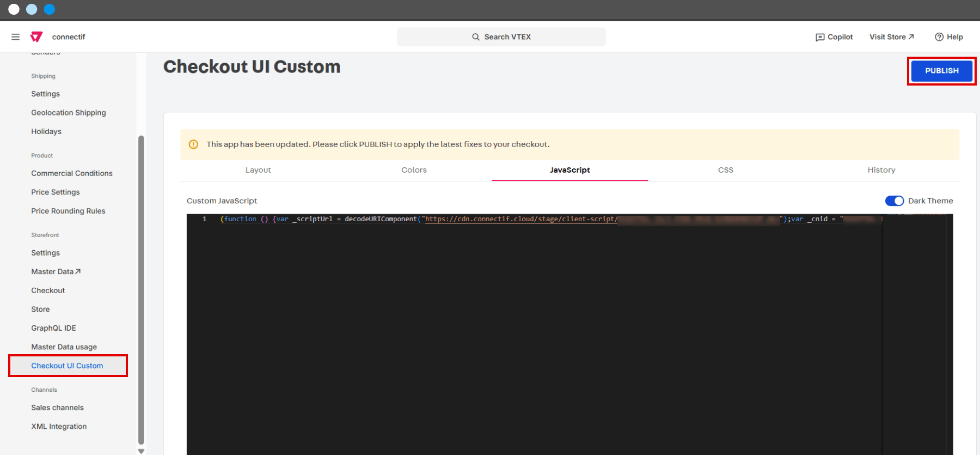This screenshot has width=980, height=455.
Task: Click the warning icon in update notice
Action: point(193,144)
